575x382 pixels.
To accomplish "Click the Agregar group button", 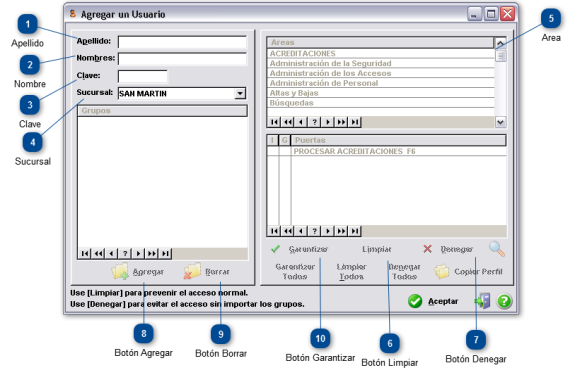I will point(138,272).
